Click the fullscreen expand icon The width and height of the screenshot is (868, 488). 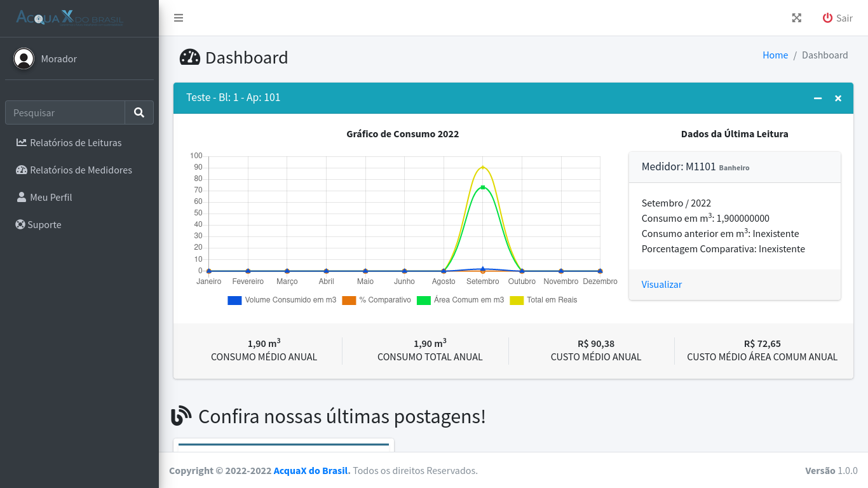click(x=796, y=18)
